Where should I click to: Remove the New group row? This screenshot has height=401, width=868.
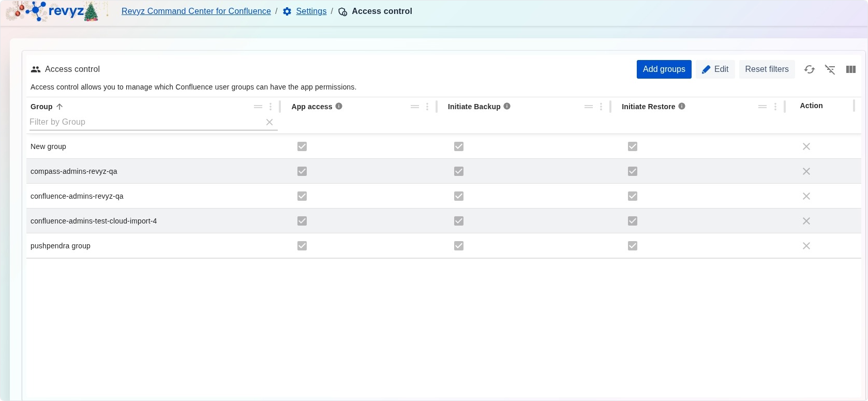(806, 146)
